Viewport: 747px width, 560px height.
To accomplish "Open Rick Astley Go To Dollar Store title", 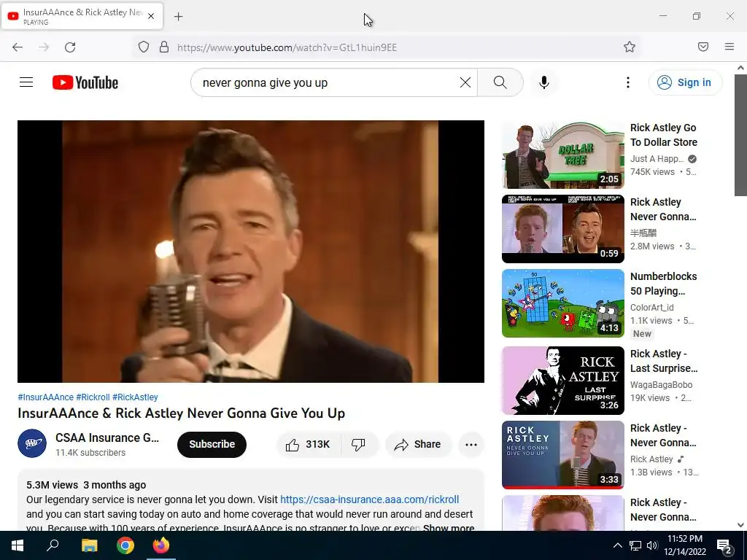I will point(664,135).
